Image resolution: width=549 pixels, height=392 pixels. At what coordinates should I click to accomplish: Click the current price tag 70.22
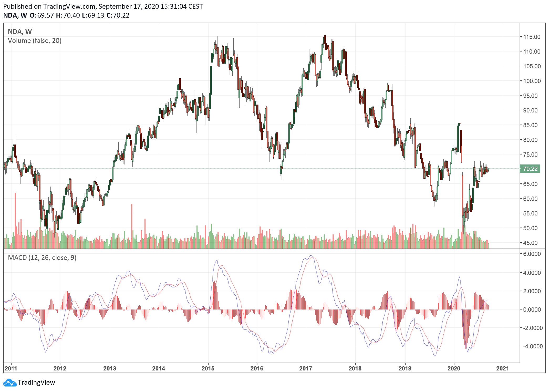coord(530,169)
